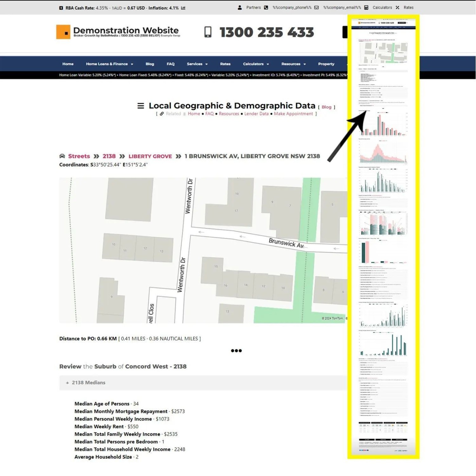Screen dimensions: 476x476
Task: Follow the Make Appointment link
Action: pyautogui.click(x=293, y=114)
